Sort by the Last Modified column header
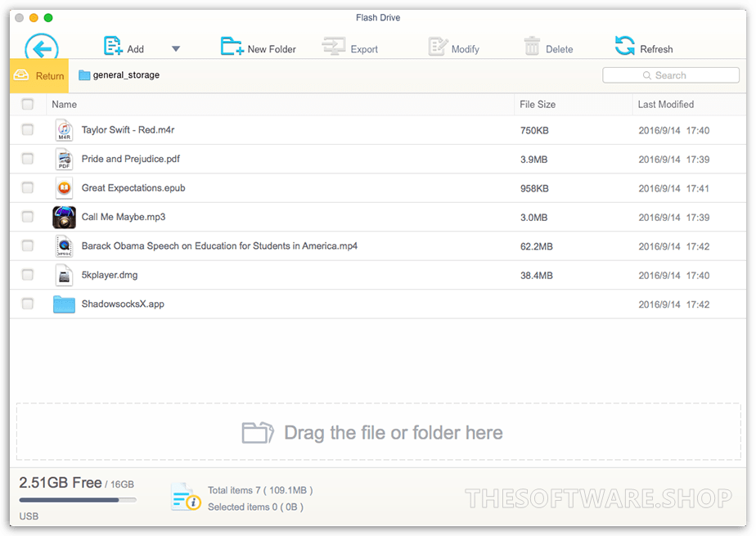This screenshot has width=756, height=536. click(665, 104)
